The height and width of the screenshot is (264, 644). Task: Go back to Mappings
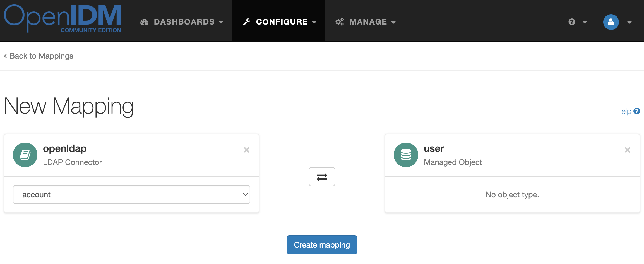tap(39, 56)
